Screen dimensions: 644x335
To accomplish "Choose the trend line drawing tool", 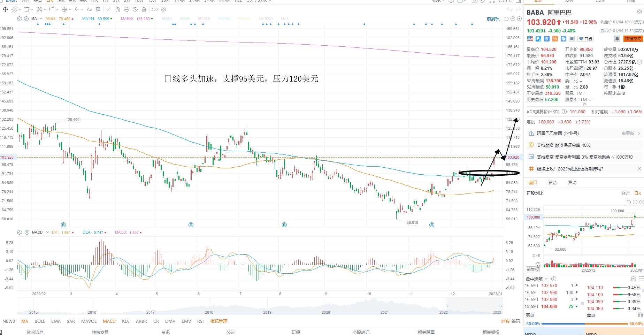I will click(14, 9).
